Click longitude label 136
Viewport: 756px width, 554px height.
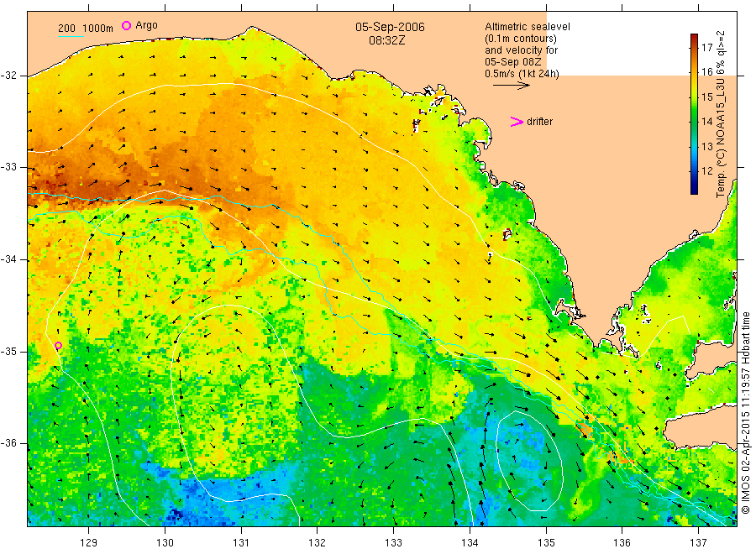point(622,543)
